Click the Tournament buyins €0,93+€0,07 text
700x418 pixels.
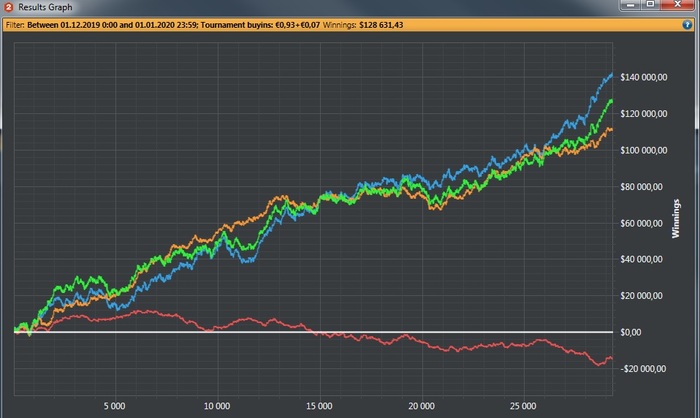pyautogui.click(x=260, y=25)
